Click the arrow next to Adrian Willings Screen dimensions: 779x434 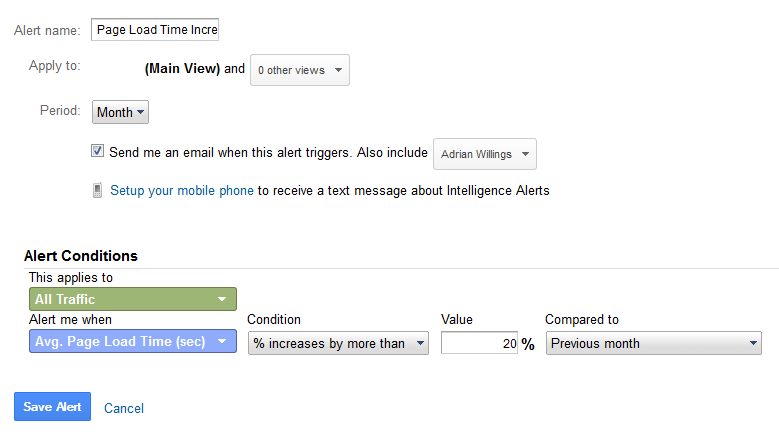[525, 154]
